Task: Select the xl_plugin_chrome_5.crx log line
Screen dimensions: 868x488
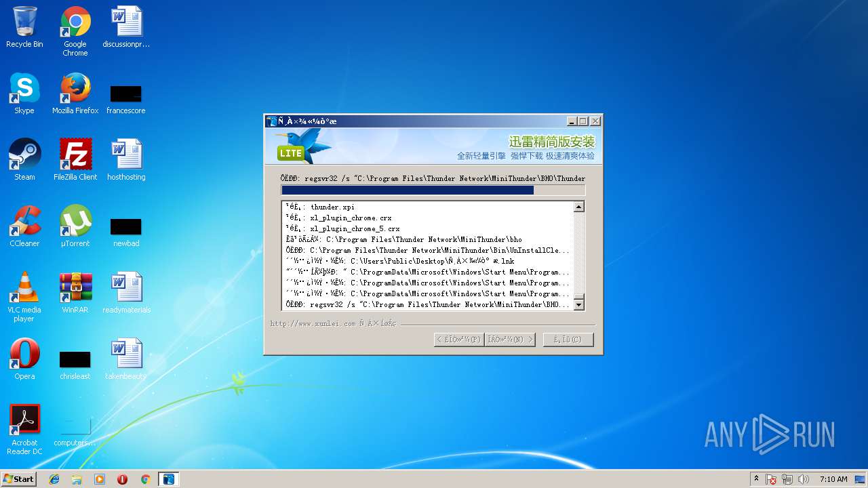Action: click(x=427, y=228)
